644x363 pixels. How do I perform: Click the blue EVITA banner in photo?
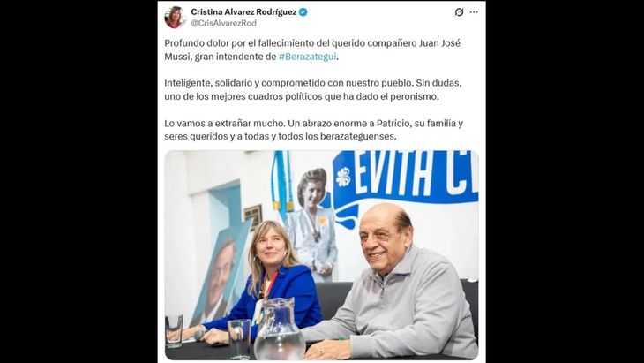pyautogui.click(x=405, y=185)
